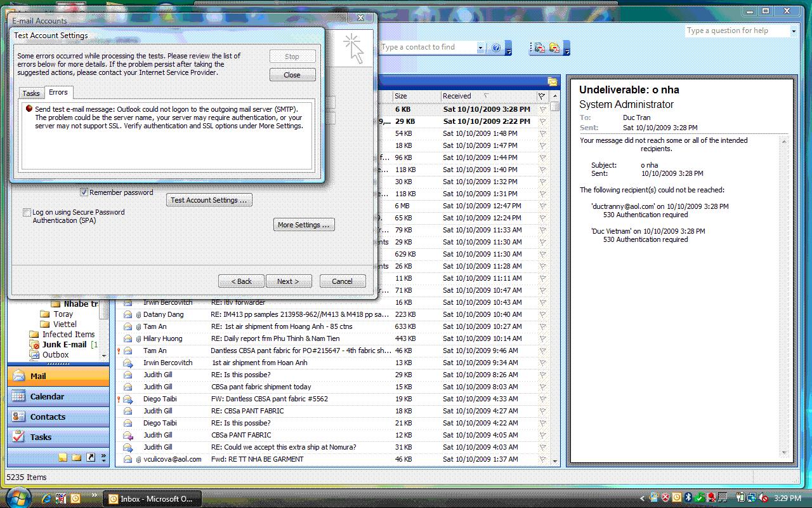Screen dimensions: 812x508
Task: Click the message list scroll down arrow
Action: [555, 461]
